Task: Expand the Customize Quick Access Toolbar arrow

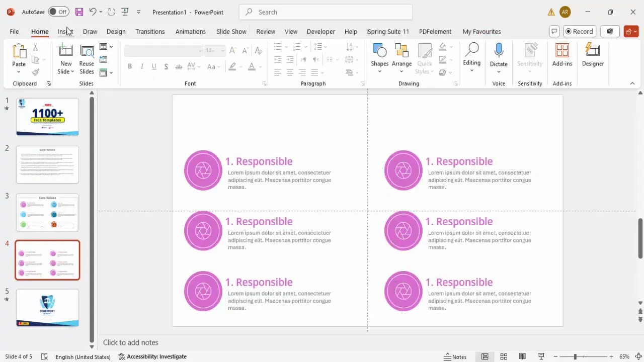Action: (138, 12)
